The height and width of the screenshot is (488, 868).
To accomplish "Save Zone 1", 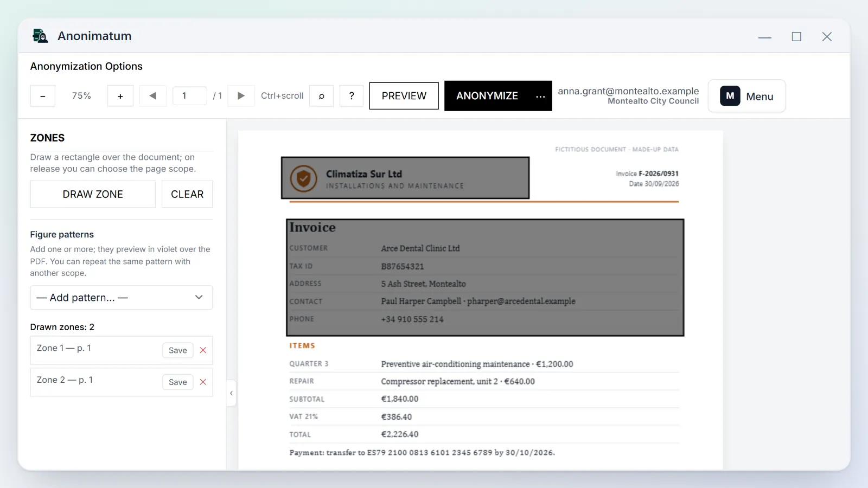I will tap(178, 350).
